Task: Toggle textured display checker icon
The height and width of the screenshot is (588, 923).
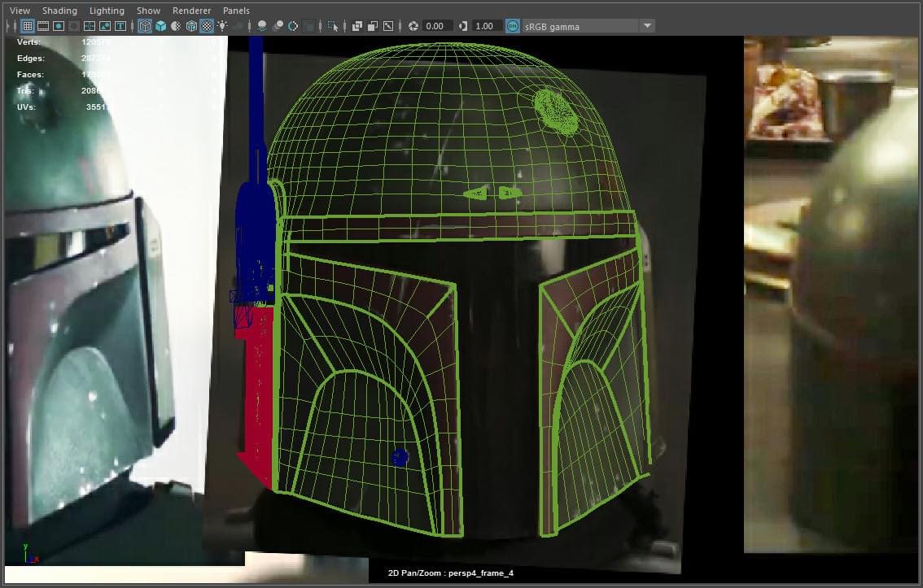Action: tap(207, 26)
